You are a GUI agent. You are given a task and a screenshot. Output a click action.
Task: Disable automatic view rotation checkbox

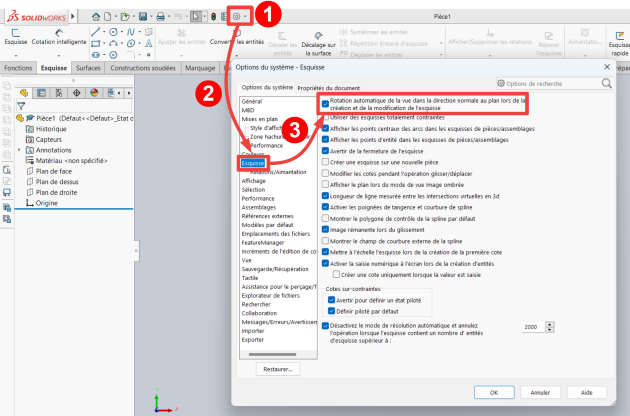coord(325,101)
